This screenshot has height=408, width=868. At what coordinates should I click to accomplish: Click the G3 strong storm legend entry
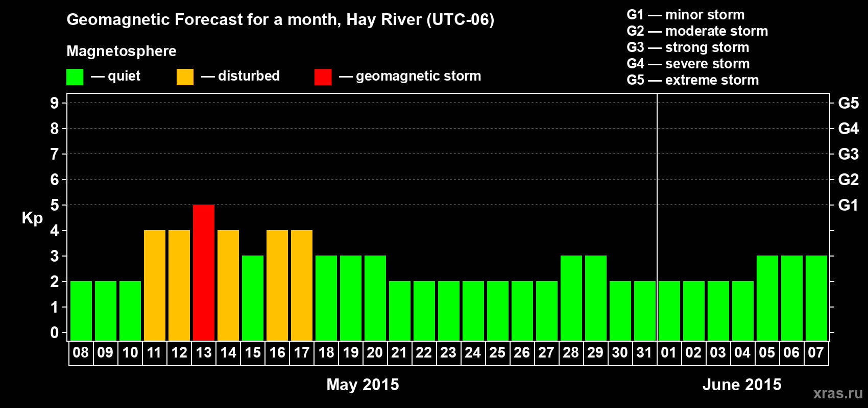[x=688, y=47]
